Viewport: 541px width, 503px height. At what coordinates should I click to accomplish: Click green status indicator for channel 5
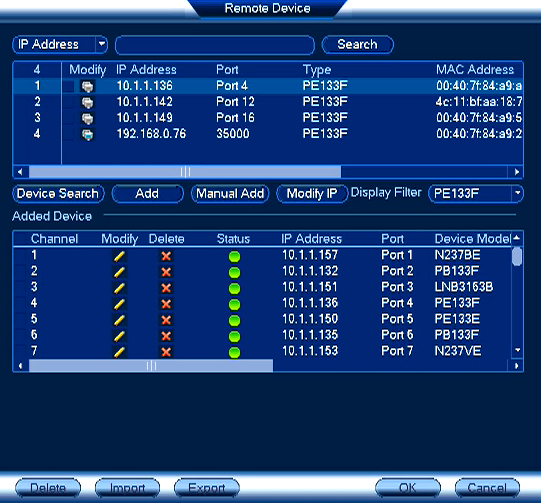coord(234,320)
